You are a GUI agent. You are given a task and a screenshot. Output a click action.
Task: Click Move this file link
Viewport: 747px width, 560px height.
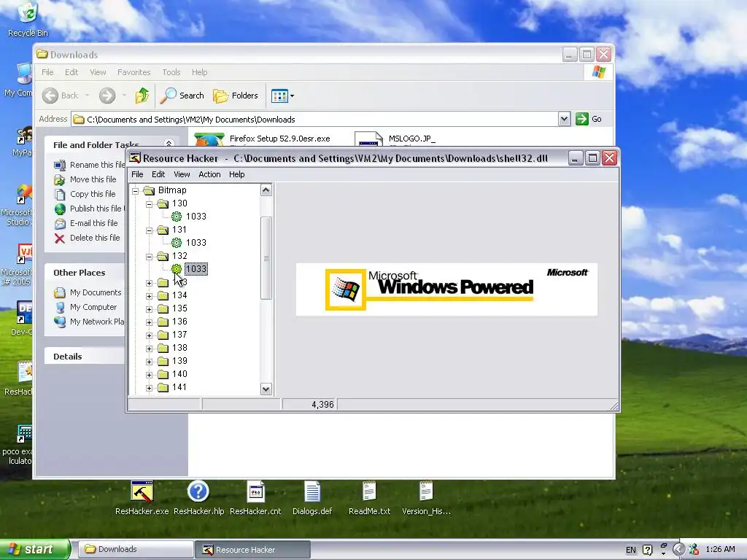point(93,179)
